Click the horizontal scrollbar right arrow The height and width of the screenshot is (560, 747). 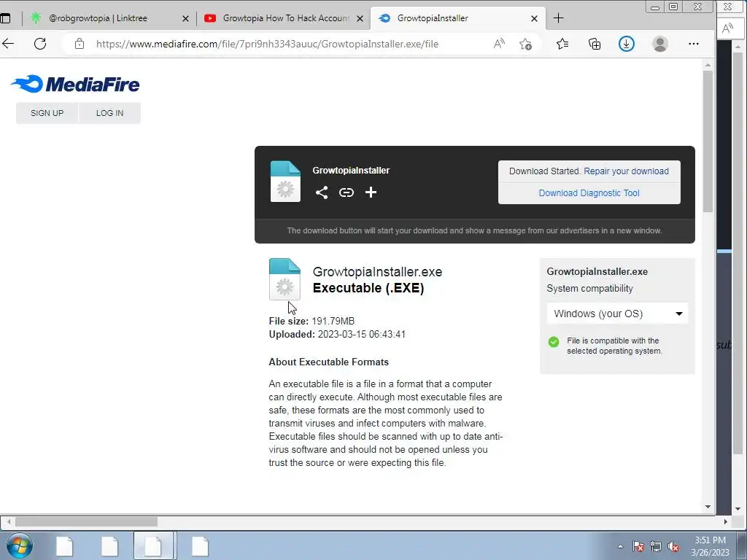point(726,522)
